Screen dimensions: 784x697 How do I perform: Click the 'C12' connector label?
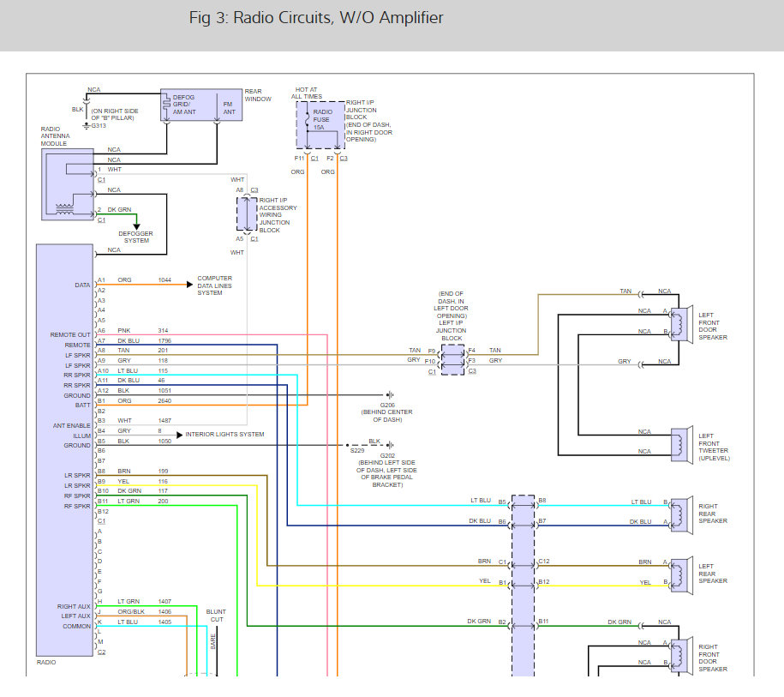coord(543,562)
